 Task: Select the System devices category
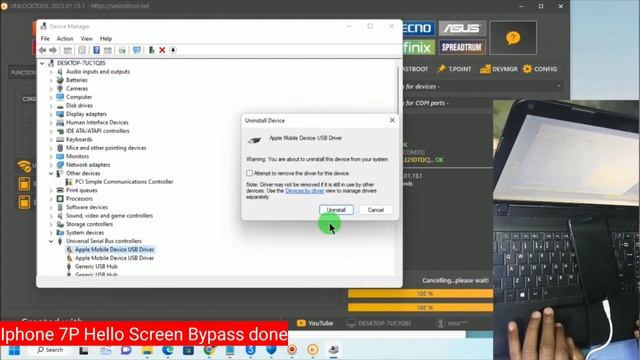pyautogui.click(x=85, y=233)
